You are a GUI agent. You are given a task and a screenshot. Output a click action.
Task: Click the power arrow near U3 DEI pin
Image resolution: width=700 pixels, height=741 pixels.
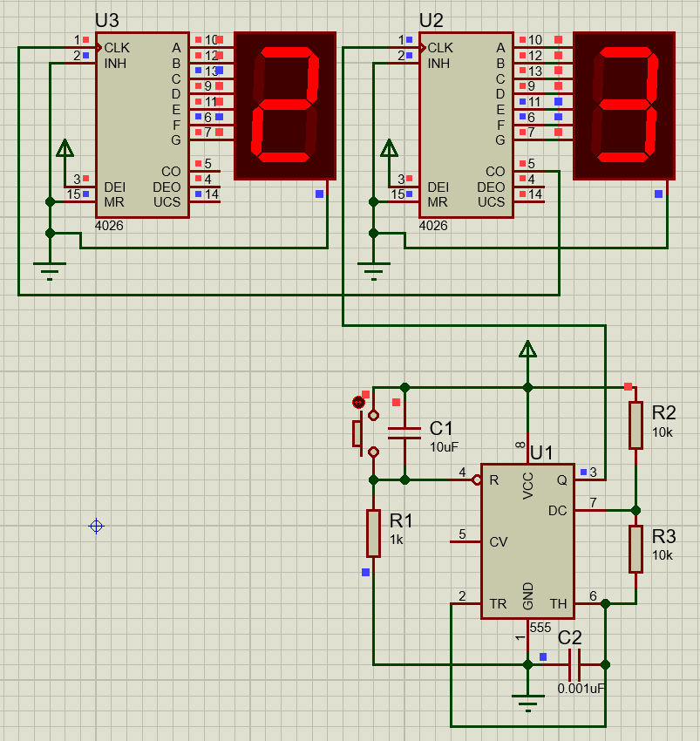pos(65,148)
